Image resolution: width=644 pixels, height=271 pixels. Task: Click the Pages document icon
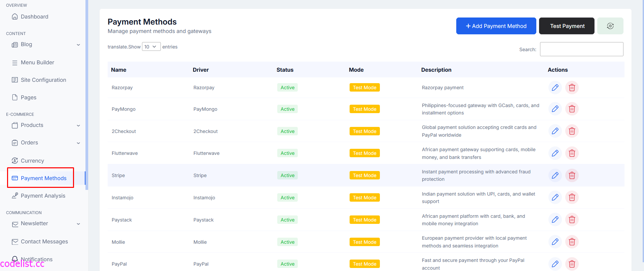click(x=15, y=97)
